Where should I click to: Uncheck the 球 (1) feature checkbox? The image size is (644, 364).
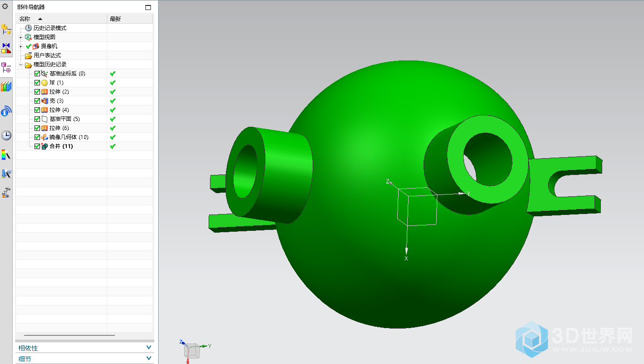click(37, 83)
